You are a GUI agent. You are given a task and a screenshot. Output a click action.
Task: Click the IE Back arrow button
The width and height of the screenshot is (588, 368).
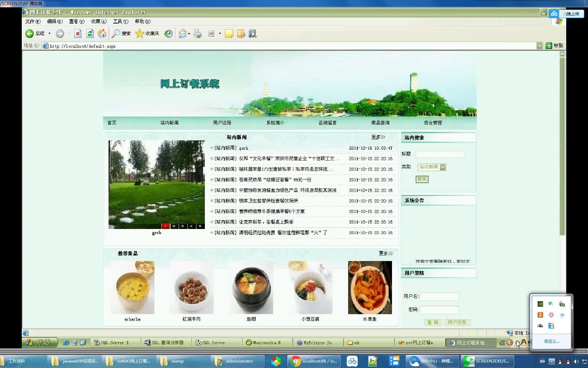30,33
